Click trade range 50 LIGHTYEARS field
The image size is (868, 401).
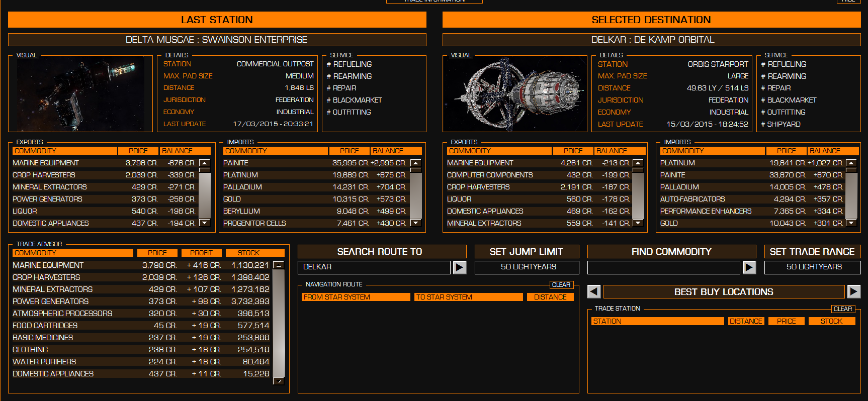tap(812, 267)
